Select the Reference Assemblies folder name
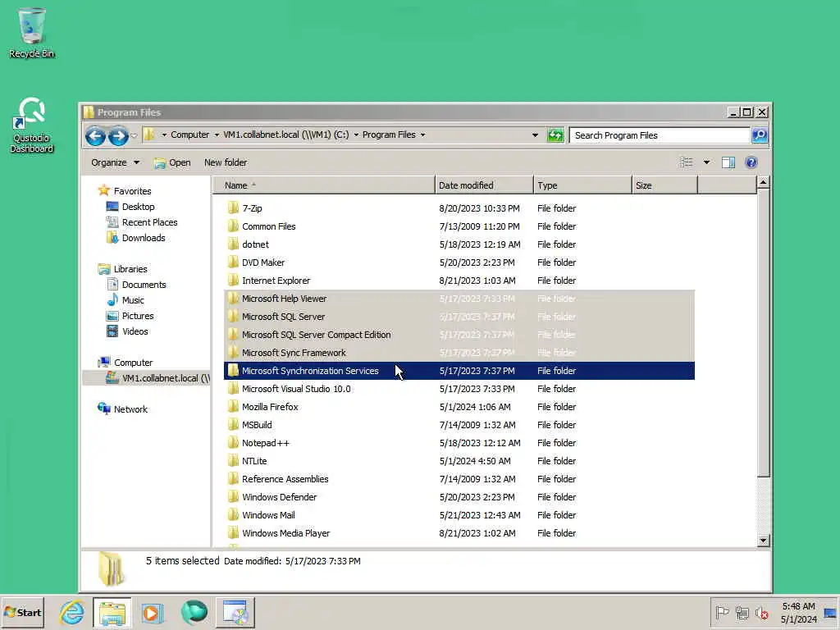The width and height of the screenshot is (840, 630). (x=285, y=479)
